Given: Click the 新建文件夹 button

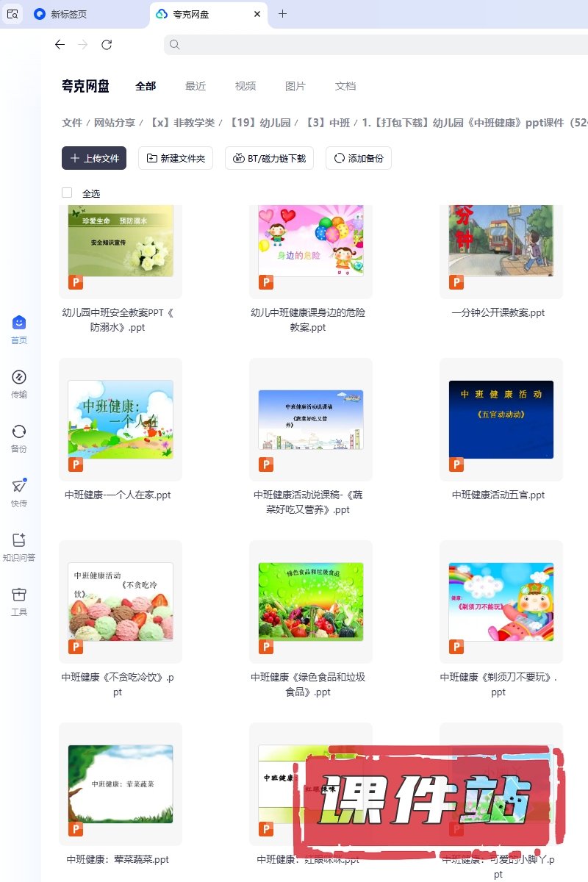Looking at the screenshot, I should pyautogui.click(x=176, y=158).
